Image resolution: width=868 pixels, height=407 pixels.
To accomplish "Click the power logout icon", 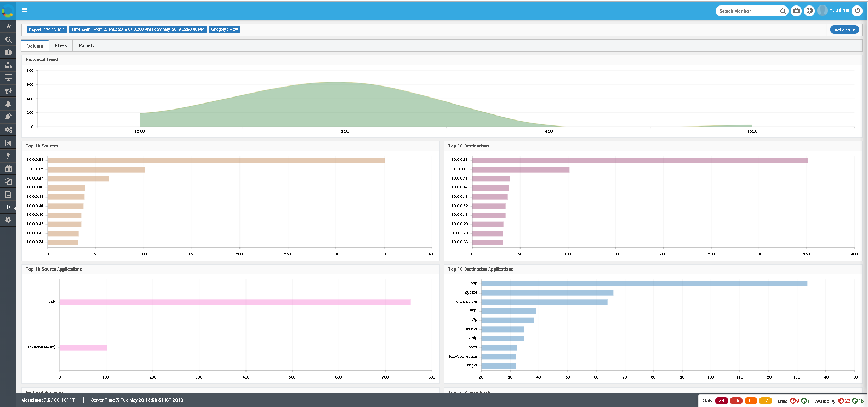I will 857,10.
